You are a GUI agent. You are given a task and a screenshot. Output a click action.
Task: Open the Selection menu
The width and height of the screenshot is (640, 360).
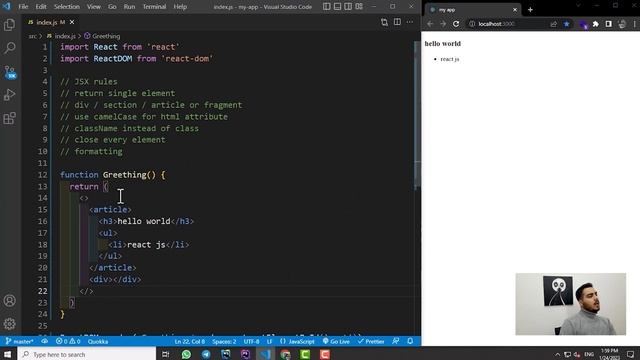67,7
